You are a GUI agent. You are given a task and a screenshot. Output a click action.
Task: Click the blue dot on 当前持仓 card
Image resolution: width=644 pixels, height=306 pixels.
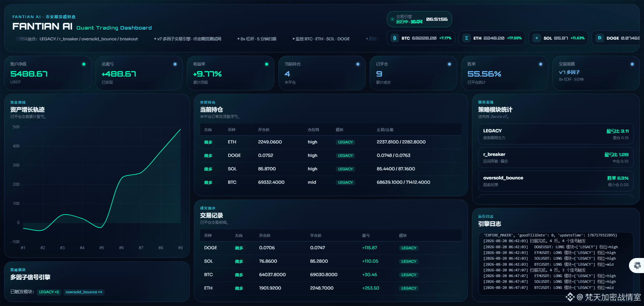pyautogui.click(x=358, y=64)
